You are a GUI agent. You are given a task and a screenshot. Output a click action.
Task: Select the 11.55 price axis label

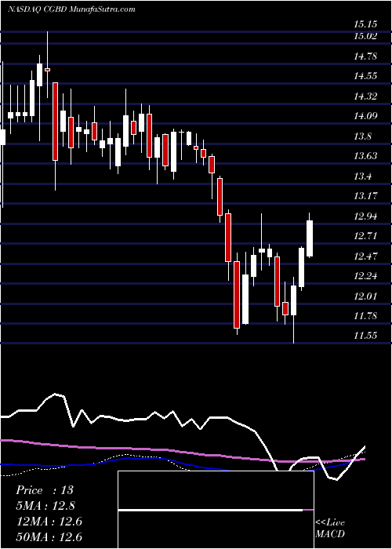point(365,336)
